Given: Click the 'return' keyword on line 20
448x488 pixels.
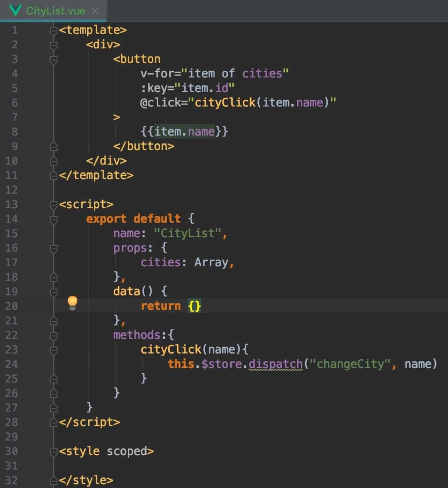Looking at the screenshot, I should point(161,306).
